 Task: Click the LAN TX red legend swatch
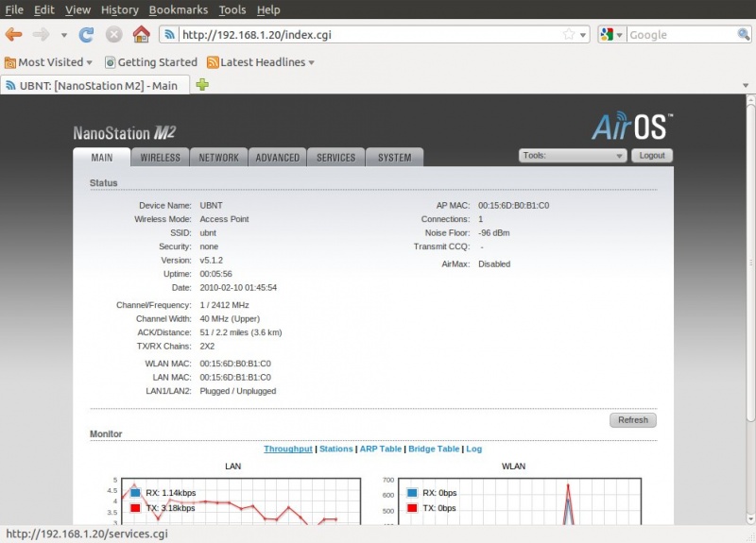[x=135, y=508]
